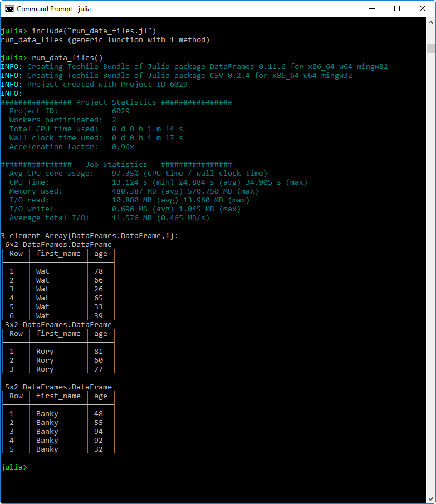Click the run_data_files() command line
Screen dimensions: 436x504
tap(67, 57)
